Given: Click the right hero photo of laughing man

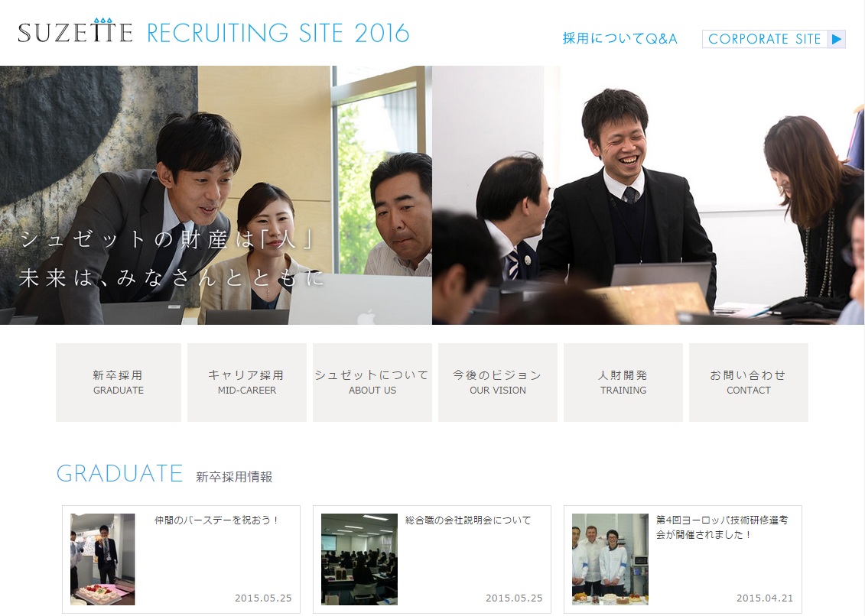Looking at the screenshot, I should tap(649, 195).
